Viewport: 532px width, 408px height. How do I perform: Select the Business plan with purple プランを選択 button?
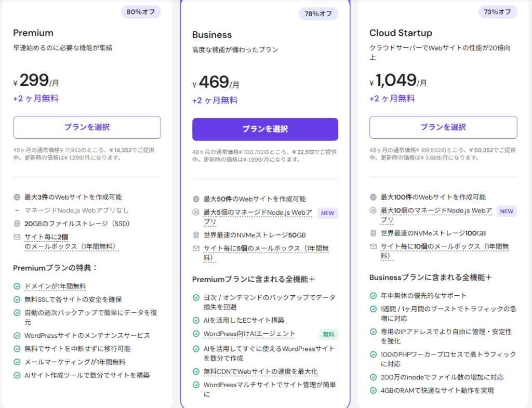point(265,129)
